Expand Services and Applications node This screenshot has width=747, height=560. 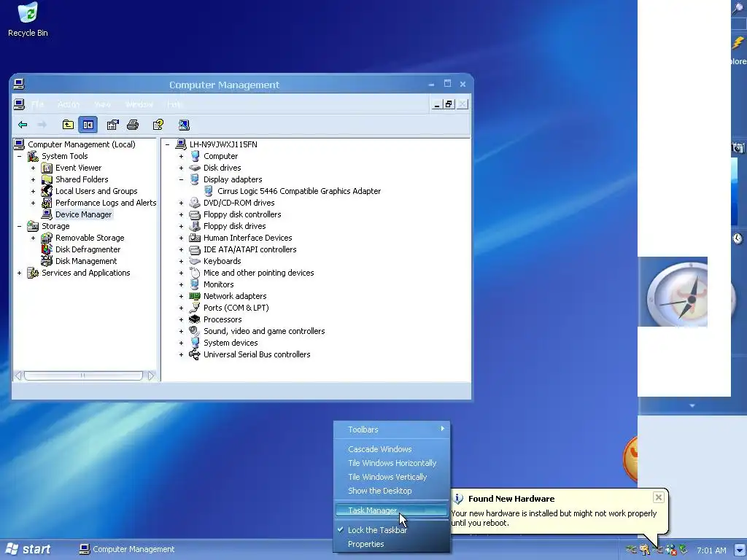pos(19,273)
